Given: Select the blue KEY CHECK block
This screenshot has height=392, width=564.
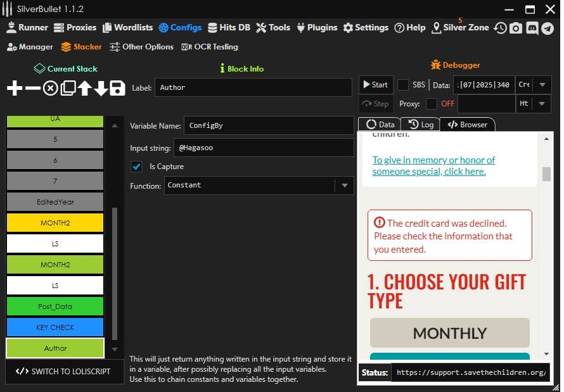Looking at the screenshot, I should tap(55, 327).
